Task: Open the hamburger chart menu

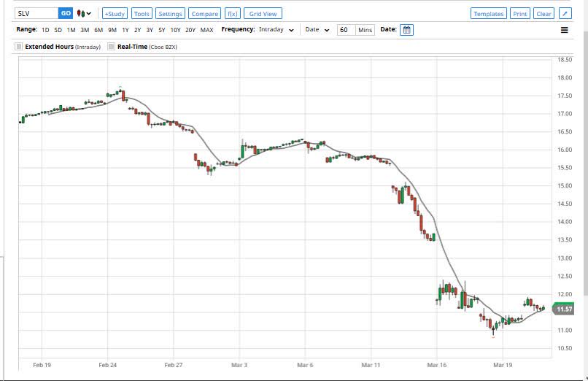Action: [x=564, y=30]
